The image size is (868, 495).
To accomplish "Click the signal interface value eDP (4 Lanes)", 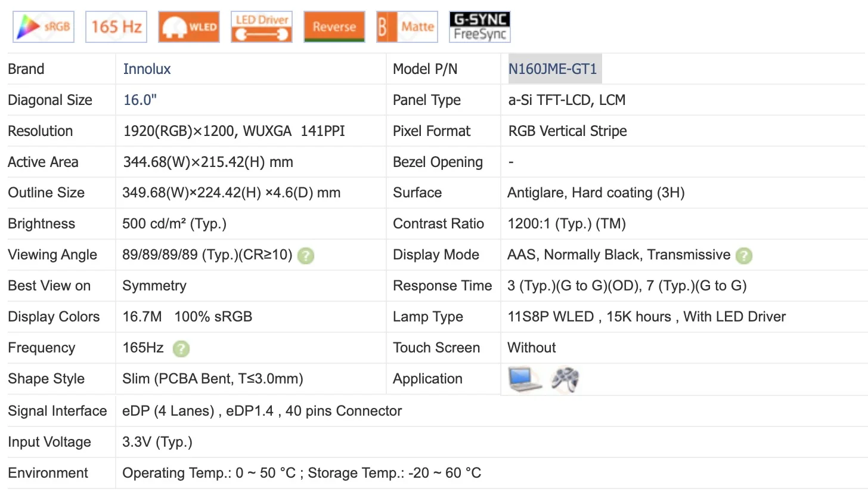I will (x=168, y=411).
